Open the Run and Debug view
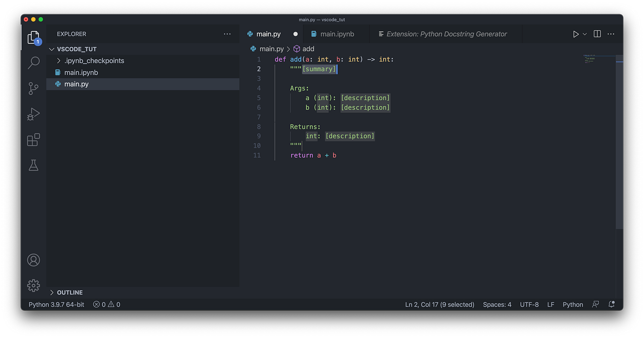This screenshot has width=644, height=338. 33,114
